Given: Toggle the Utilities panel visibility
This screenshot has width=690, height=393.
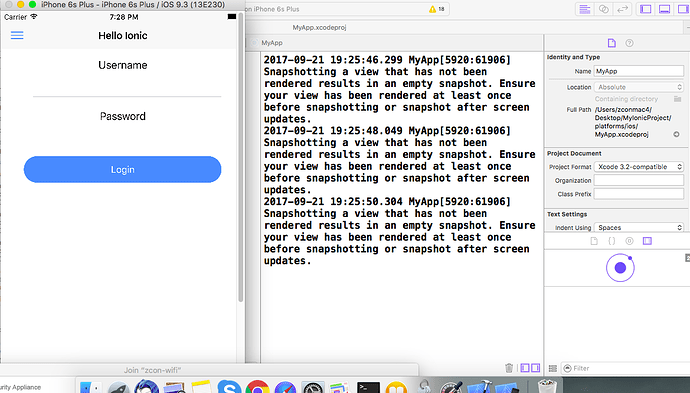Looking at the screenshot, I should pyautogui.click(x=683, y=9).
